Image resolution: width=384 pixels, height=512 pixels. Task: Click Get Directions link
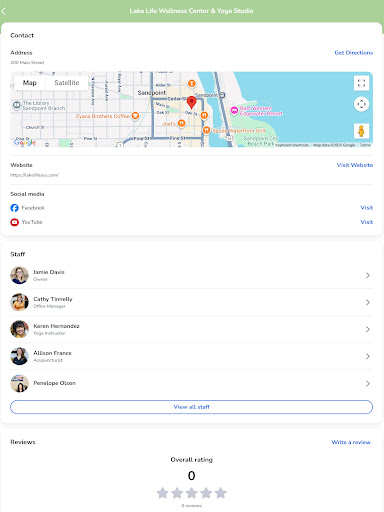354,53
